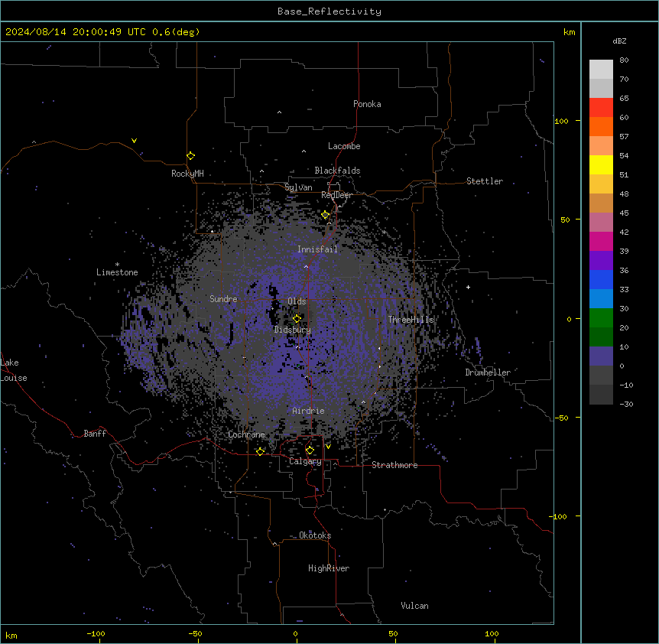
Task: Select the ThreeHills label
Action: point(411,320)
